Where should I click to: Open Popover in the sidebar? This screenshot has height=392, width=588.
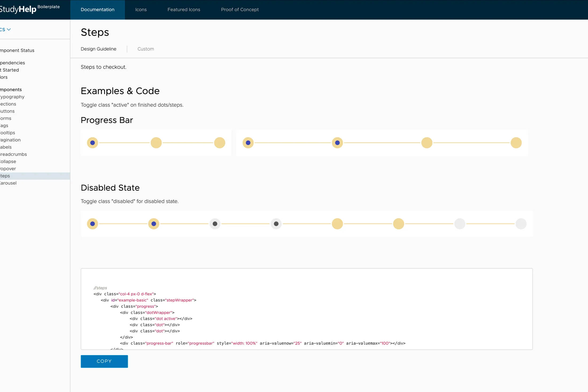pos(8,169)
